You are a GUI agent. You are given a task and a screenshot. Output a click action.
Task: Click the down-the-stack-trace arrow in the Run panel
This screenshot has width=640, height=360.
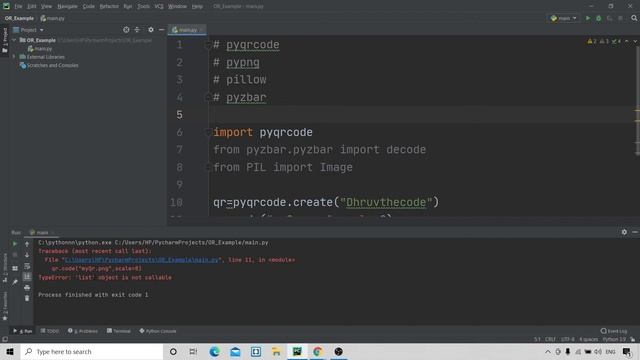[x=27, y=255]
